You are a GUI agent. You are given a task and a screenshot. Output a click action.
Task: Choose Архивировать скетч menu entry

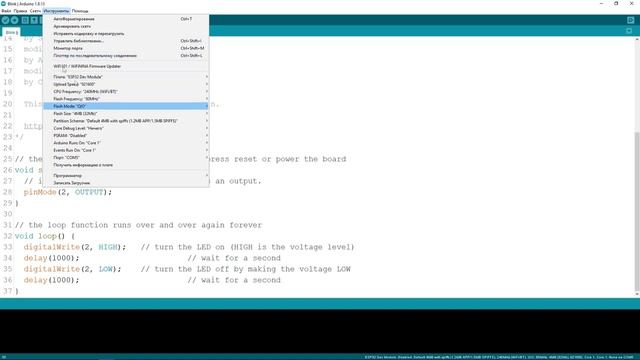[x=126, y=26]
